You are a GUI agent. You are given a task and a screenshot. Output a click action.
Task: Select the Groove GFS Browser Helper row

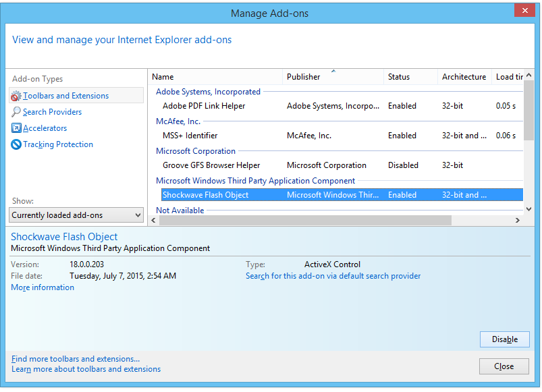(342, 165)
